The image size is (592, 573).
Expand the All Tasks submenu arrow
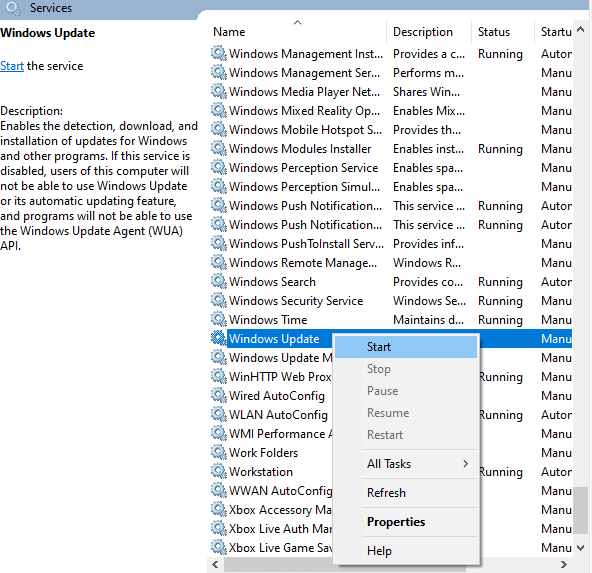click(x=466, y=464)
